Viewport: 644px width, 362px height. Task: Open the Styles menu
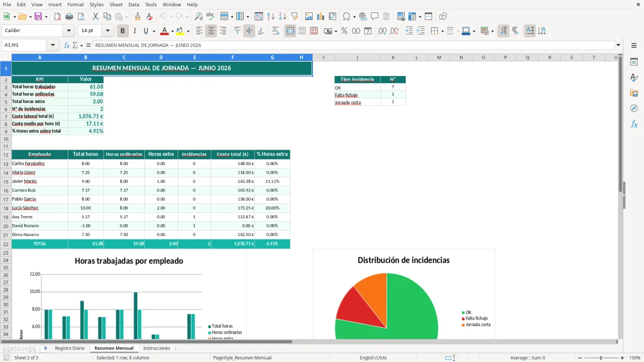pos(97,4)
